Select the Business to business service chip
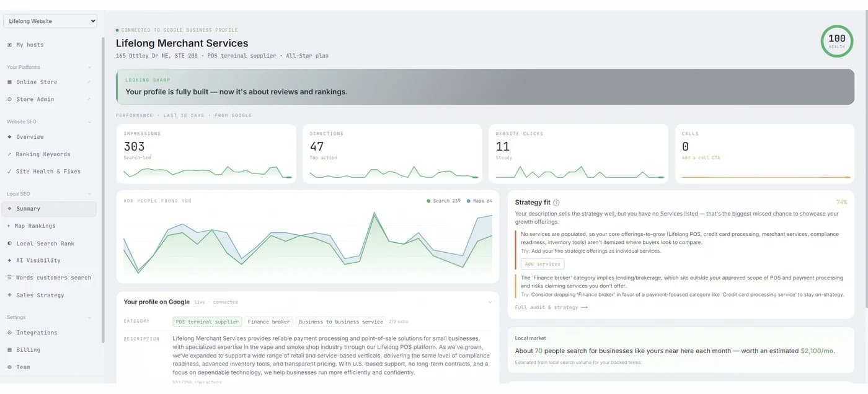The width and height of the screenshot is (868, 394). click(340, 322)
